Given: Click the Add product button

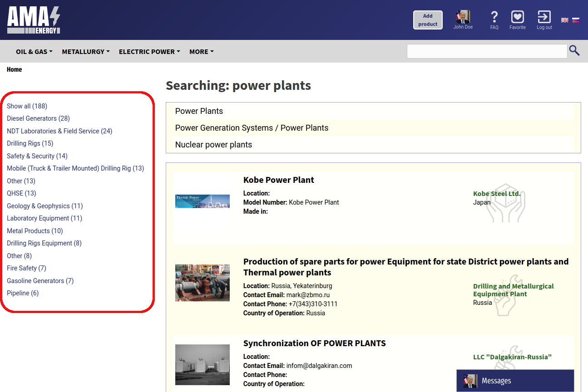Looking at the screenshot, I should pos(428,20).
